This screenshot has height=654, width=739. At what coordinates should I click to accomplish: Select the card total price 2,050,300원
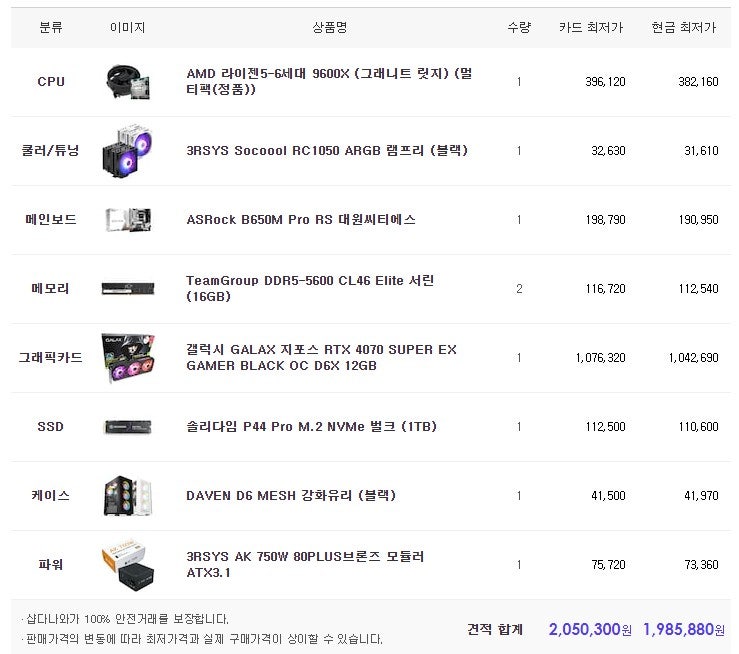point(590,629)
